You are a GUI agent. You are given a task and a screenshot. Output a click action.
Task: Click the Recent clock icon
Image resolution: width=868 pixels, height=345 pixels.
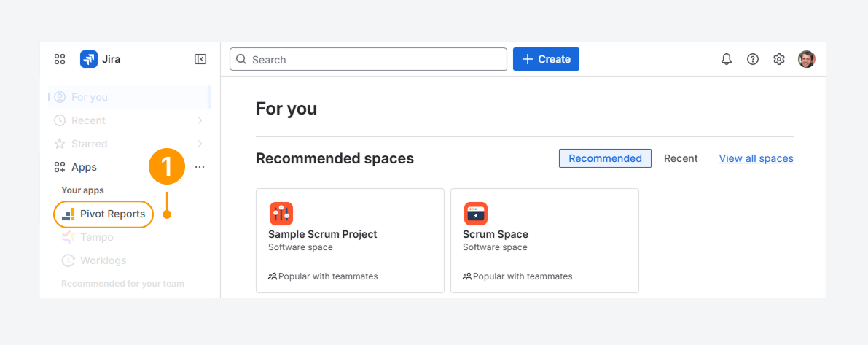point(60,120)
